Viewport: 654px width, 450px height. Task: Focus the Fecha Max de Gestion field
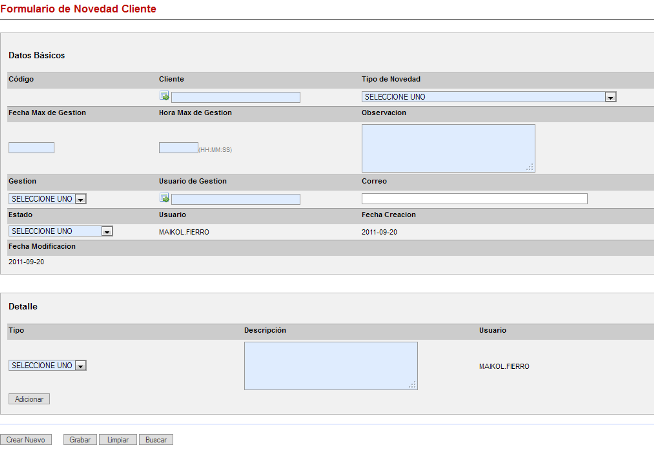tap(31, 148)
